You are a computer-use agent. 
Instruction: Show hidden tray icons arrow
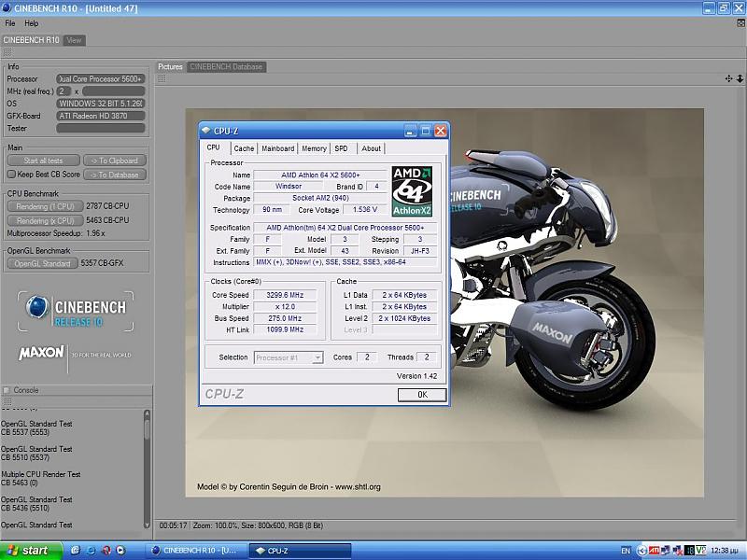(x=641, y=551)
